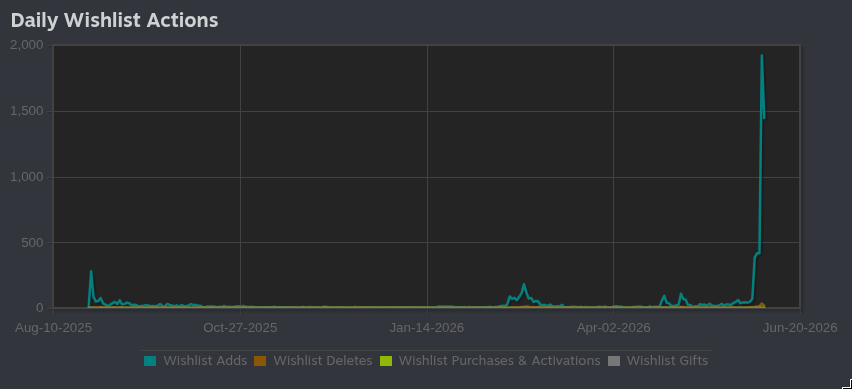
Task: Toggle the Wishlist Adds legend entry
Action: [x=196, y=361]
